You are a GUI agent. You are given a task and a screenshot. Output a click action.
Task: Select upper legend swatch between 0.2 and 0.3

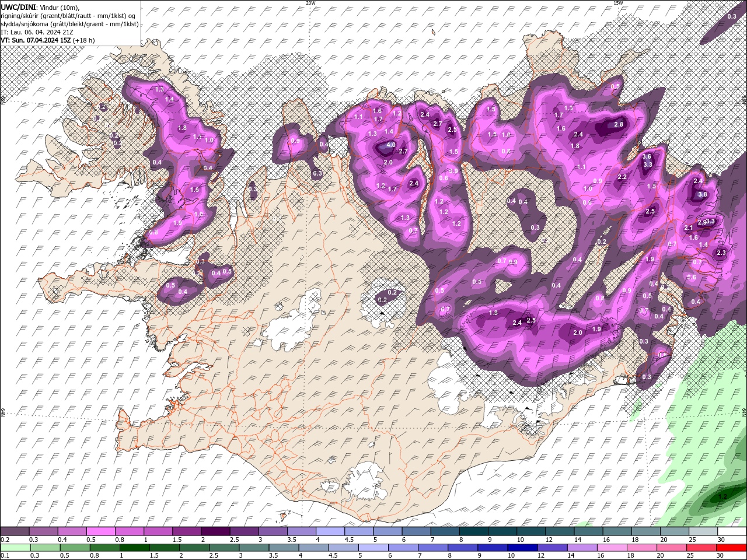pyautogui.click(x=15, y=532)
